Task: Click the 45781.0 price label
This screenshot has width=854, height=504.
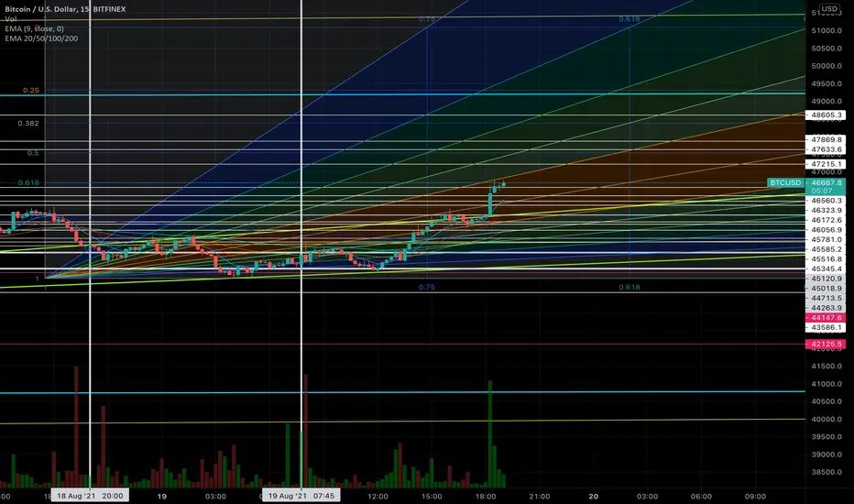Action: click(x=826, y=240)
